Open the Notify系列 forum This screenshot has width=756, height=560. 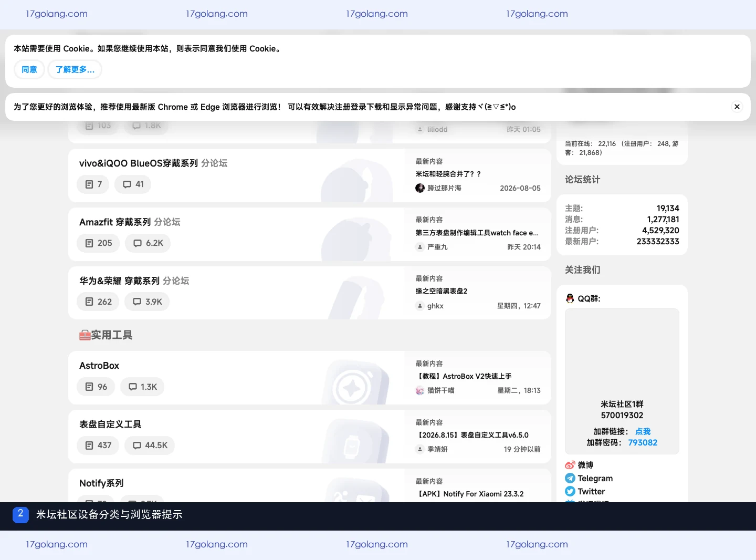click(101, 483)
